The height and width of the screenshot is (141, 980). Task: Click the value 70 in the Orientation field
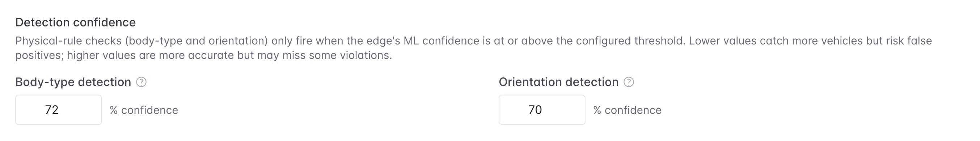tap(535, 110)
